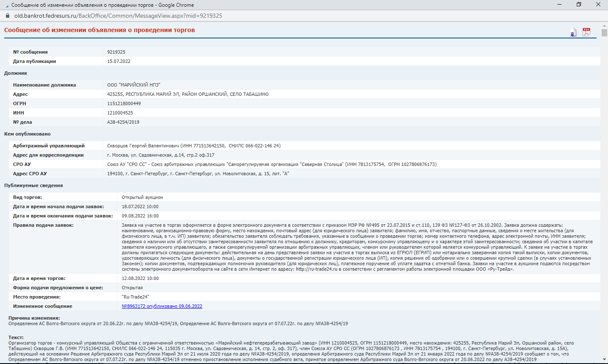The height and width of the screenshot is (364, 608).
Task: Click debtor name ООО "МАРИЙСКИЙ НПЗ"
Action: pos(133,85)
